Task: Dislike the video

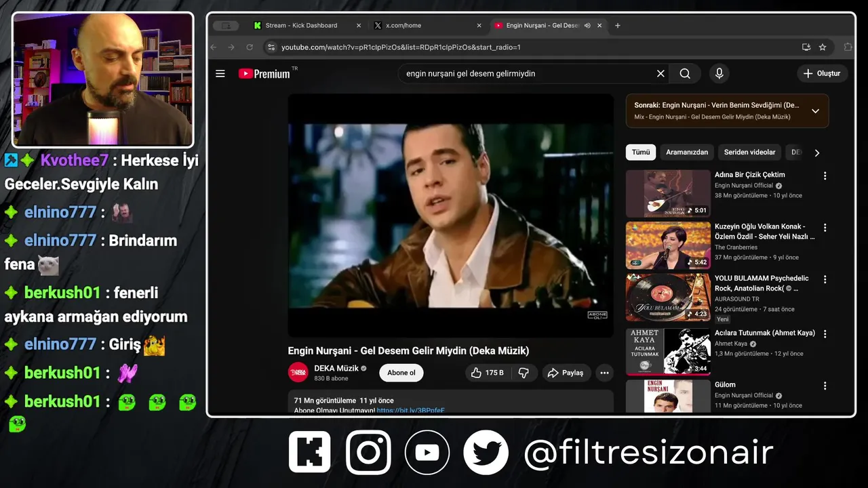Action: [x=524, y=373]
